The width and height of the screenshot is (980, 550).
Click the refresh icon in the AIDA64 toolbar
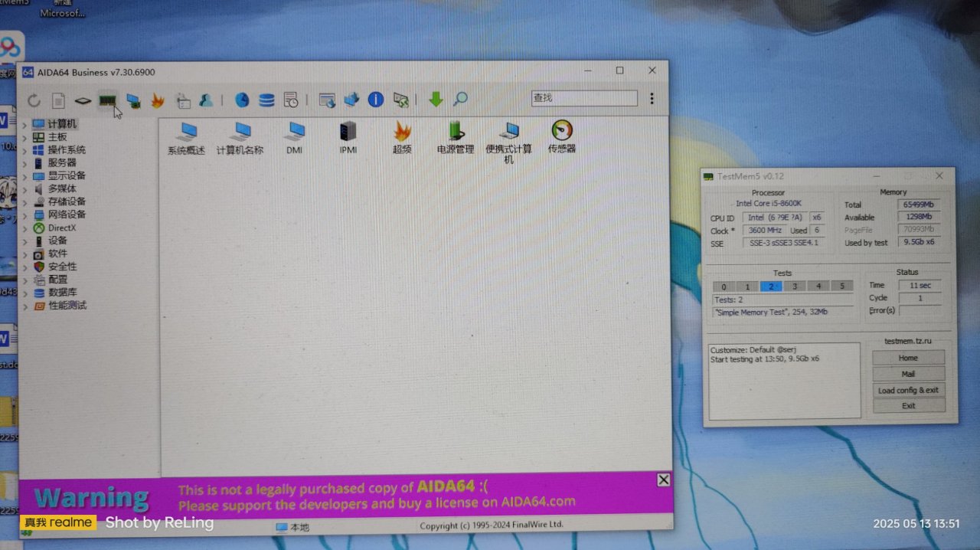(34, 100)
